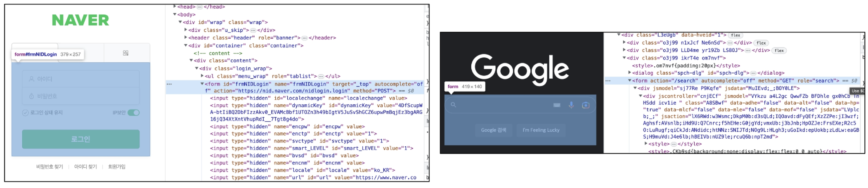The height and width of the screenshot is (188, 868).
Task: Collapse the div class content node
Action: (x=191, y=61)
